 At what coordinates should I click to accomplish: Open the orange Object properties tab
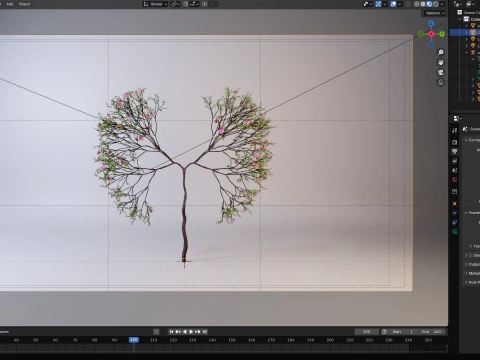pos(455,203)
